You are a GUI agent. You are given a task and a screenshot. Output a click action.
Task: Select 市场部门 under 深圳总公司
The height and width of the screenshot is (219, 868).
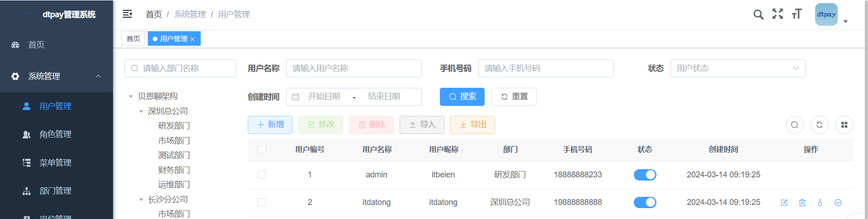coord(174,141)
